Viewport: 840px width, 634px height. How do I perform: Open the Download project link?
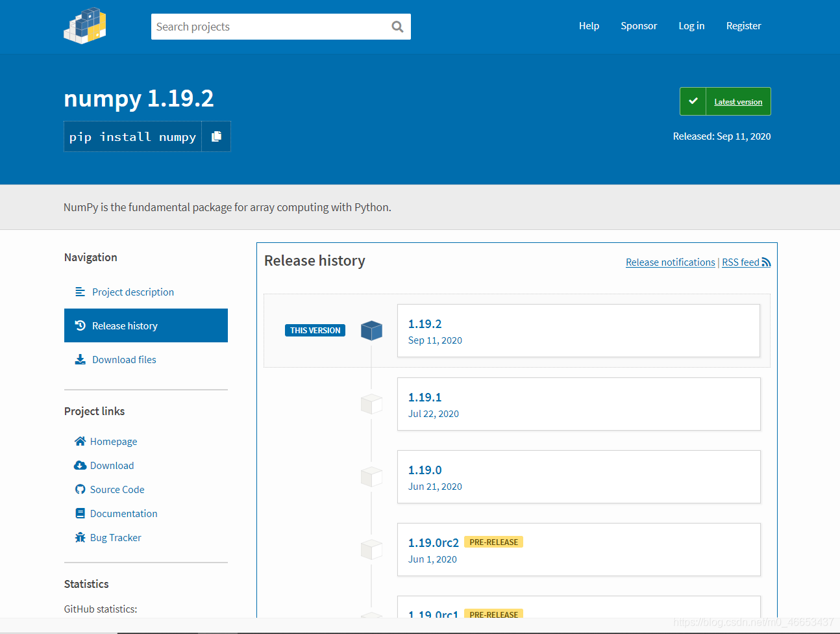[112, 465]
